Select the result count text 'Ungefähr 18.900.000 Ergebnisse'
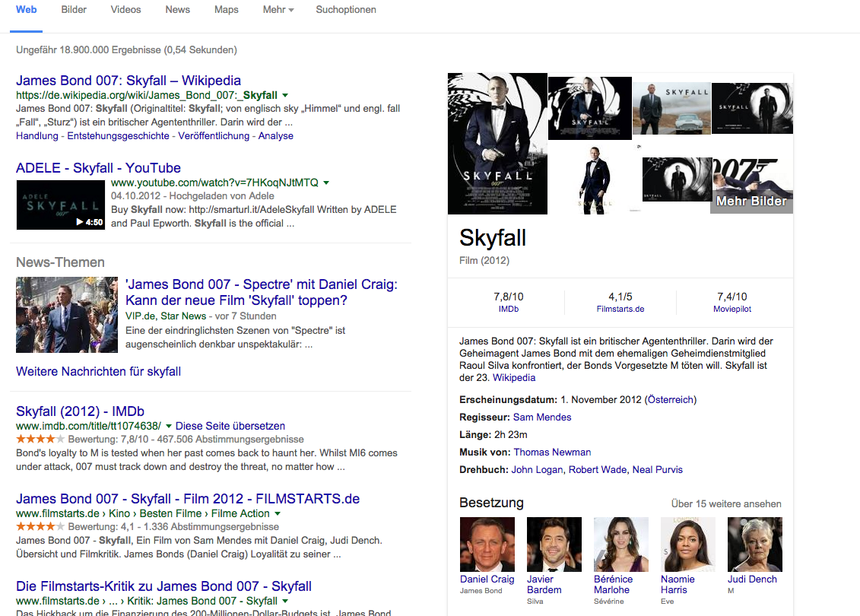The width and height of the screenshot is (860, 616). pos(90,50)
